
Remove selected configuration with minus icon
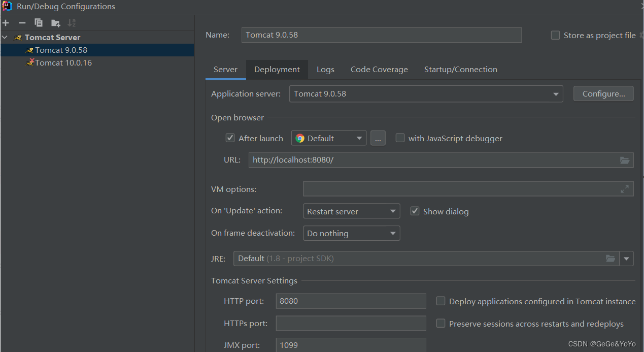coord(22,23)
